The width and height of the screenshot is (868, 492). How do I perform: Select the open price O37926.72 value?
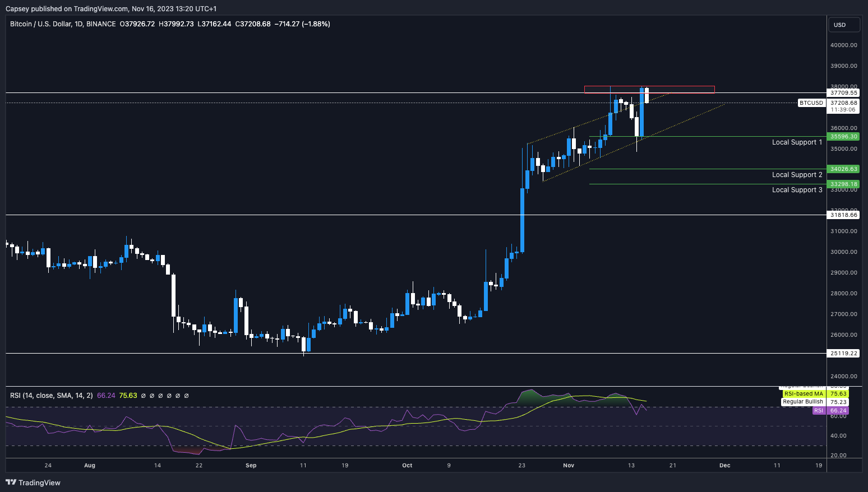click(x=137, y=24)
